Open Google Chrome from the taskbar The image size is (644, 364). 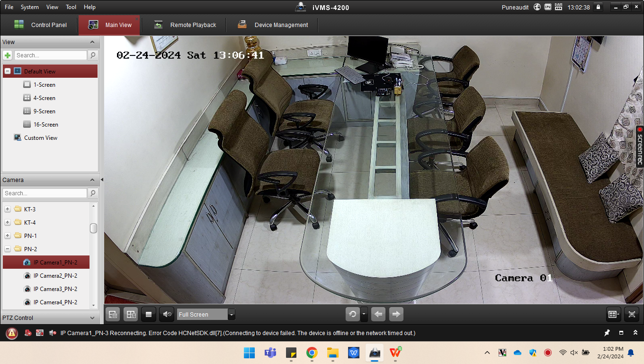(312, 353)
